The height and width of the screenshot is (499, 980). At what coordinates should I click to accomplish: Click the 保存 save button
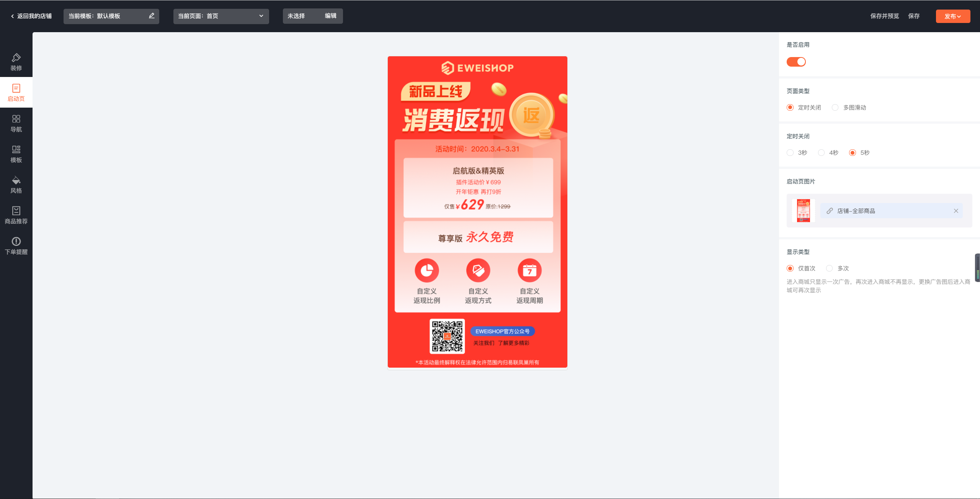pyautogui.click(x=914, y=16)
